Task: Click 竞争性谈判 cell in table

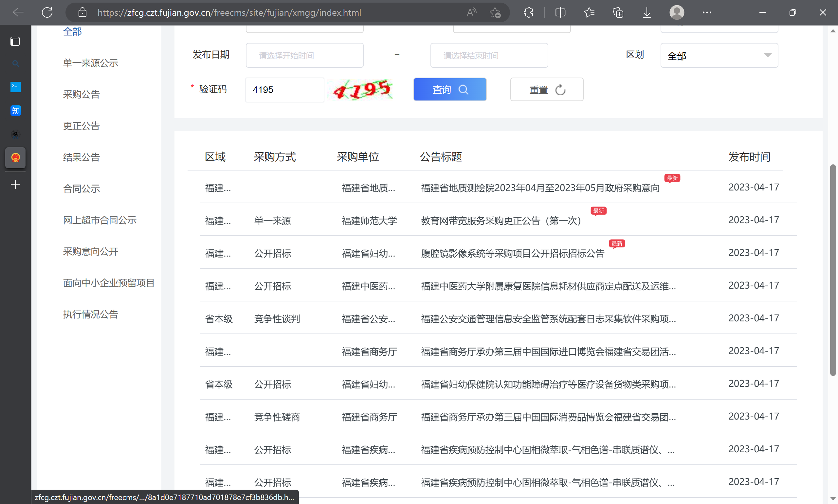Action: [277, 319]
